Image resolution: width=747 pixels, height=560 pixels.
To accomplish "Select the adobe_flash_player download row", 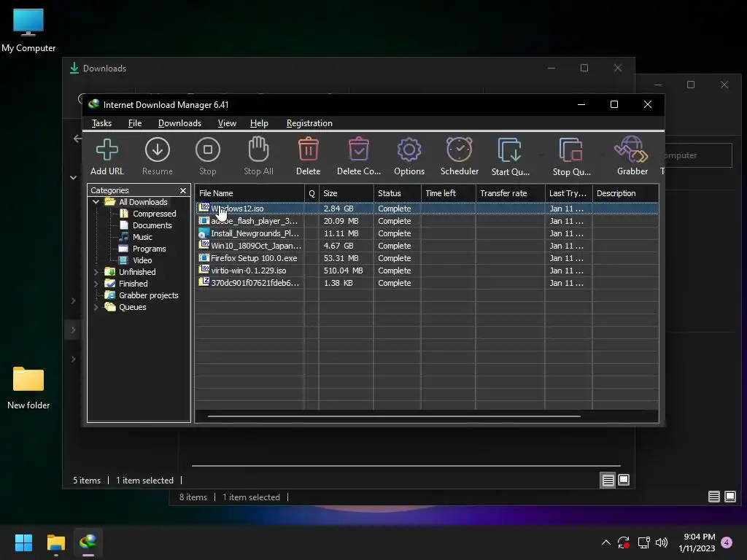I will tap(427, 221).
